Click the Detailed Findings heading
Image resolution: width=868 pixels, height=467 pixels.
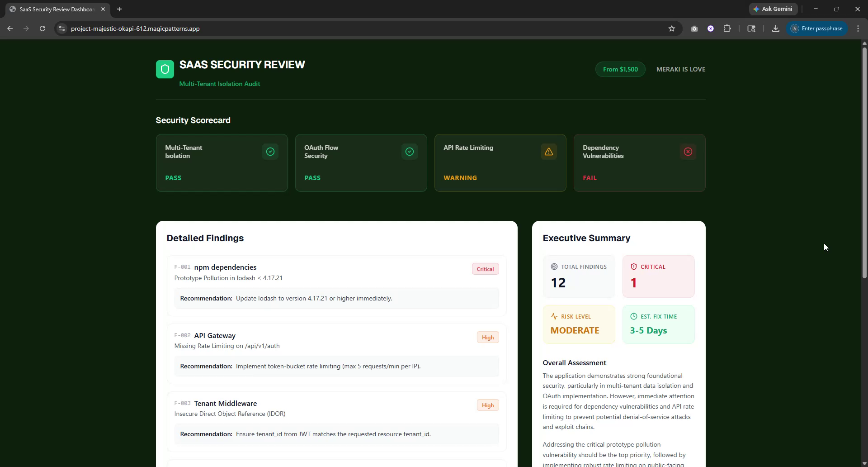[205, 238]
